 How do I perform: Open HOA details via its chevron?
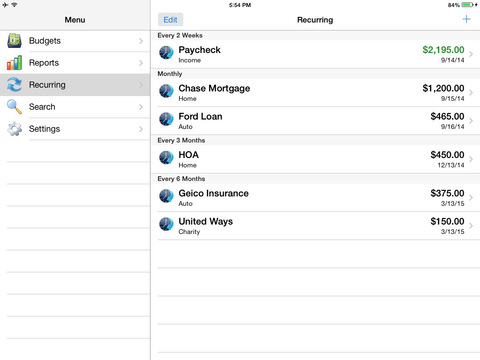[471, 159]
